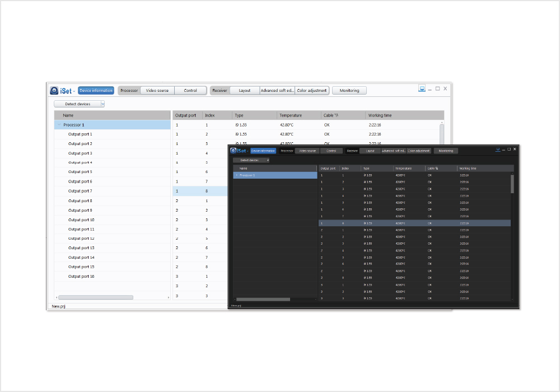This screenshot has width=560, height=392.
Task: Click Detect devices button in dark window
Action: click(x=250, y=160)
